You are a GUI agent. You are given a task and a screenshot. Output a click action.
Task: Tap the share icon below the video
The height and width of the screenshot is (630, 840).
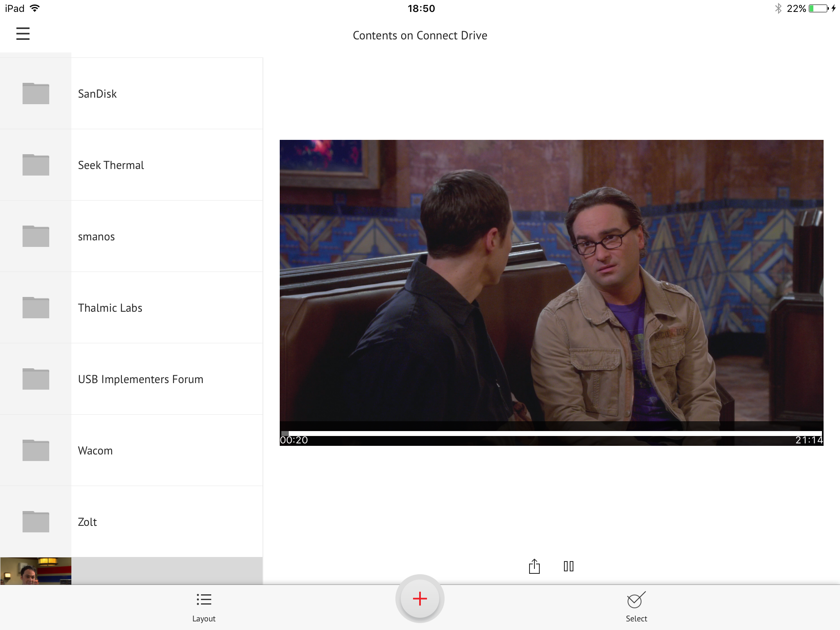point(534,566)
